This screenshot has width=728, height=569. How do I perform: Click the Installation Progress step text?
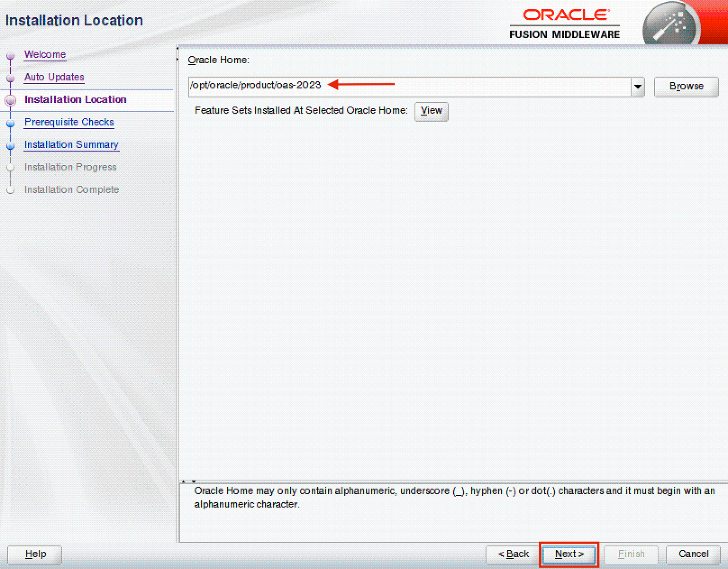point(71,167)
